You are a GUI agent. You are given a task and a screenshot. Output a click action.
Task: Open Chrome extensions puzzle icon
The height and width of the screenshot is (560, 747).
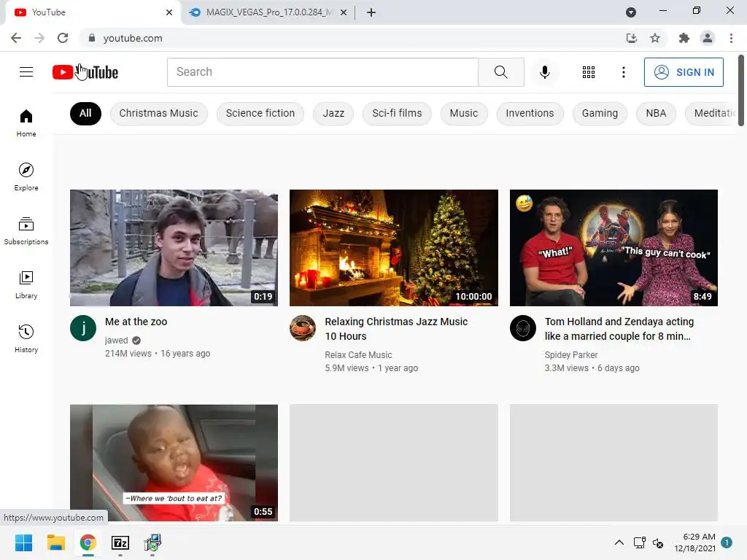tap(684, 38)
